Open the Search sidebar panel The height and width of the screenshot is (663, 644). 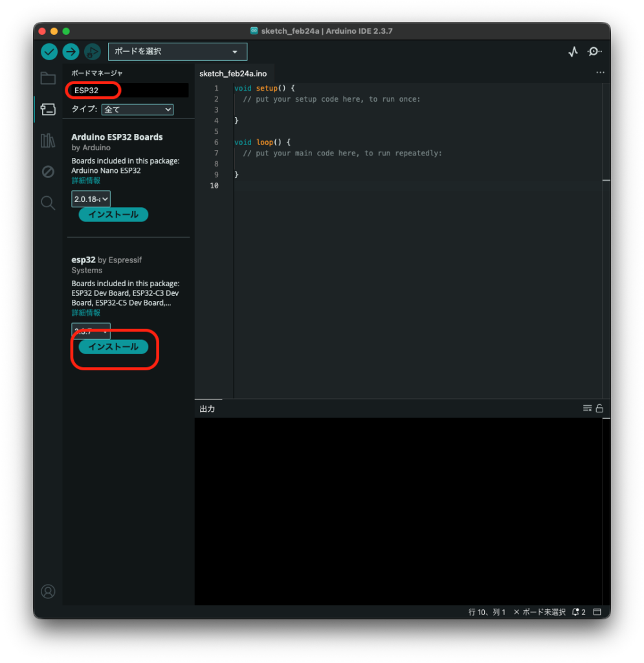[48, 203]
